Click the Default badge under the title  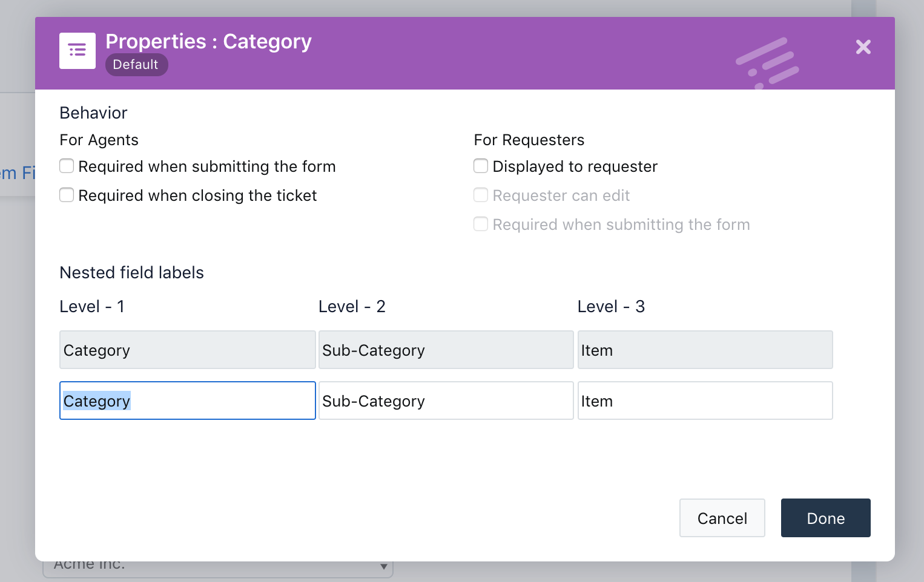[x=136, y=65]
